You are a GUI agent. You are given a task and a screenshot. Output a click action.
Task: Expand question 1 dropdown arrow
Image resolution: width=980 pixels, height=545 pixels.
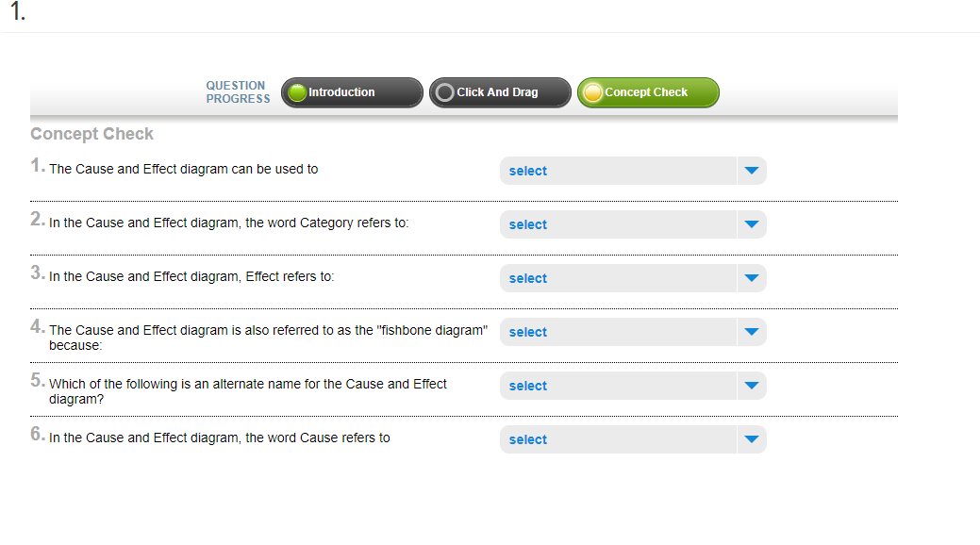(752, 171)
